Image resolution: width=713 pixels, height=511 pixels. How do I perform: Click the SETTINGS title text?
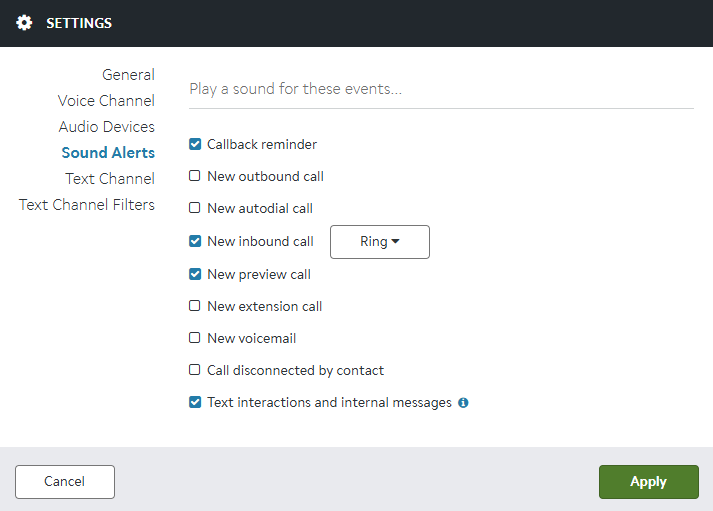click(79, 23)
